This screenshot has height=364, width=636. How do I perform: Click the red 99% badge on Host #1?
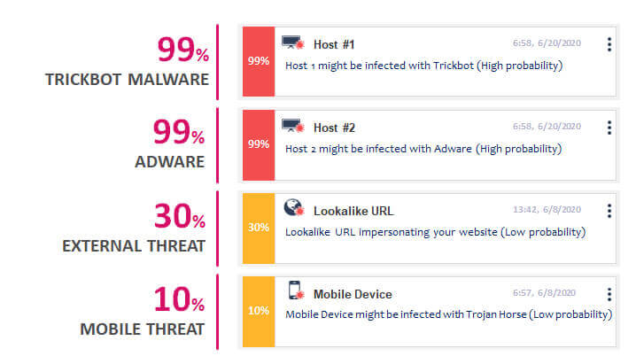(x=259, y=62)
